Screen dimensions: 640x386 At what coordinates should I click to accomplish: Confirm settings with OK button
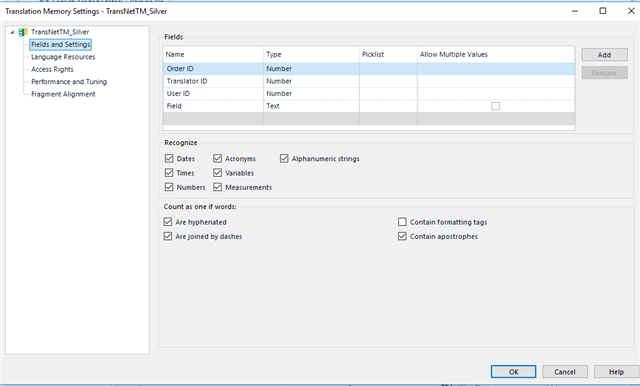pos(513,372)
